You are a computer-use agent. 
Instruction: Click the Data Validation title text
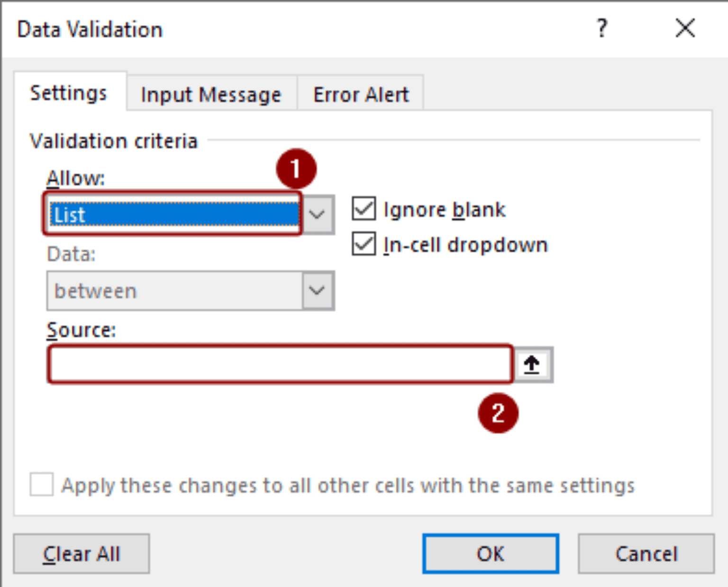(x=90, y=29)
